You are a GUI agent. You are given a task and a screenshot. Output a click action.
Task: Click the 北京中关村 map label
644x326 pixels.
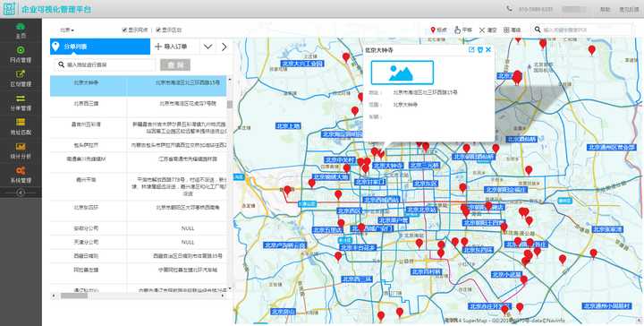point(339,159)
